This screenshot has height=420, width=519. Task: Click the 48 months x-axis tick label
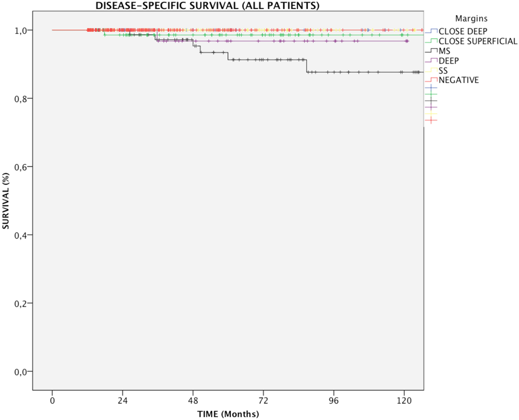pos(193,401)
